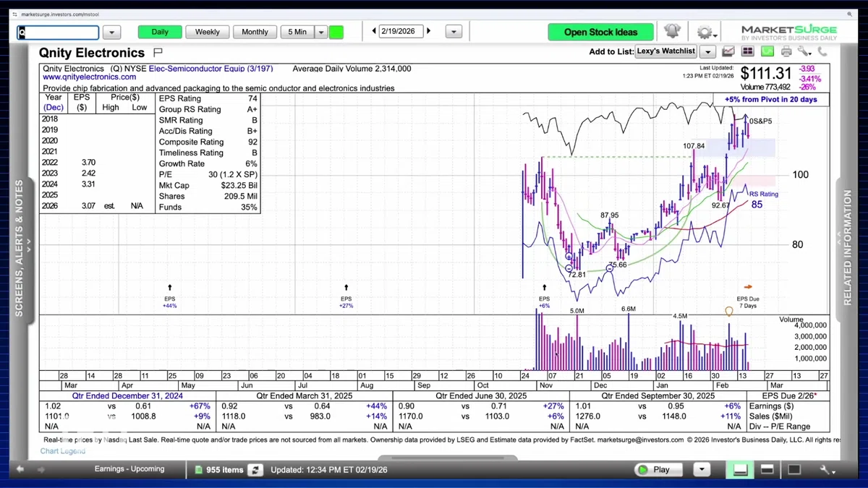Click the symbol entry input field
This screenshot has height=488, width=868.
[58, 33]
